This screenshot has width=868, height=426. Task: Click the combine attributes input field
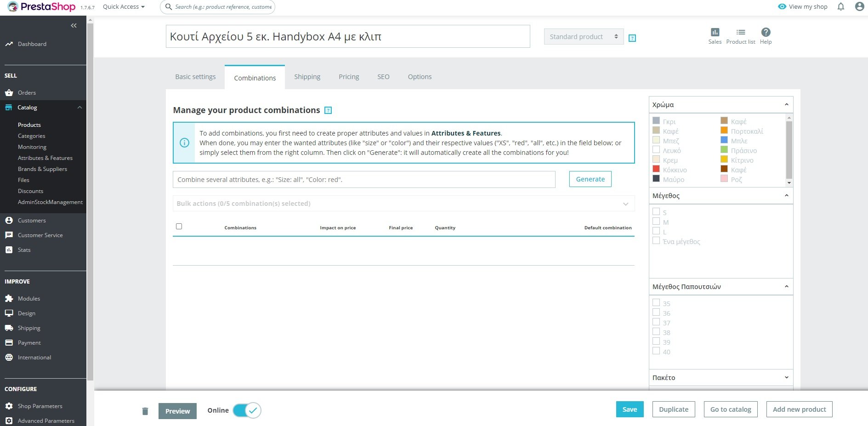(364, 180)
